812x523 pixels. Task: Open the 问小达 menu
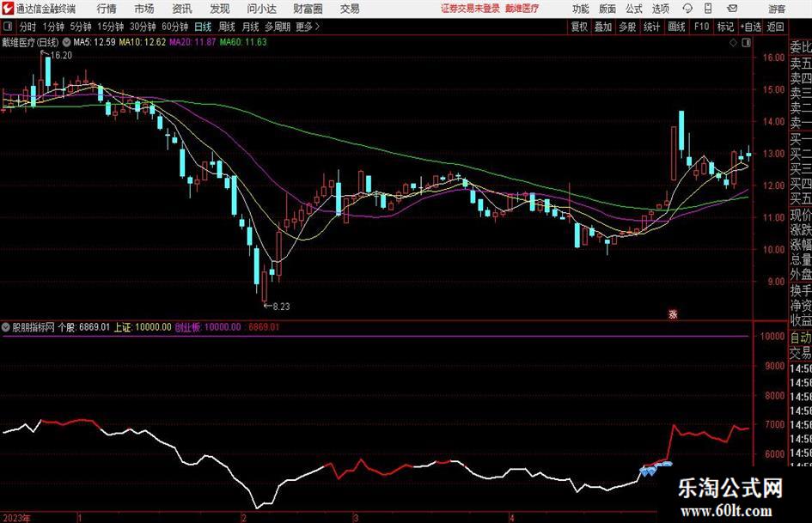[x=261, y=9]
